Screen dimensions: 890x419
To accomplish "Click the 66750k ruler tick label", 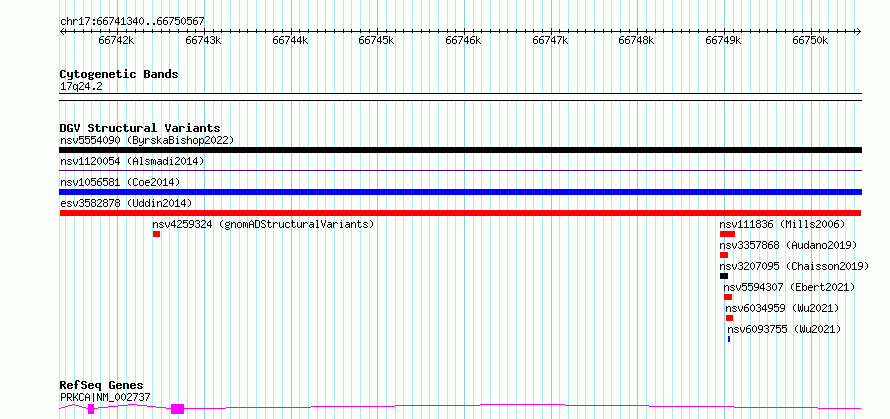I will point(810,41).
